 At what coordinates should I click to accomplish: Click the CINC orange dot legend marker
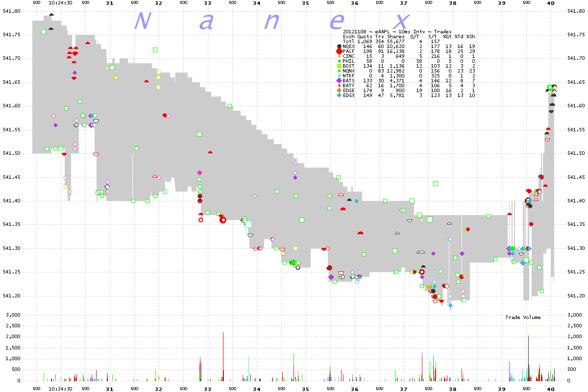[x=339, y=56]
